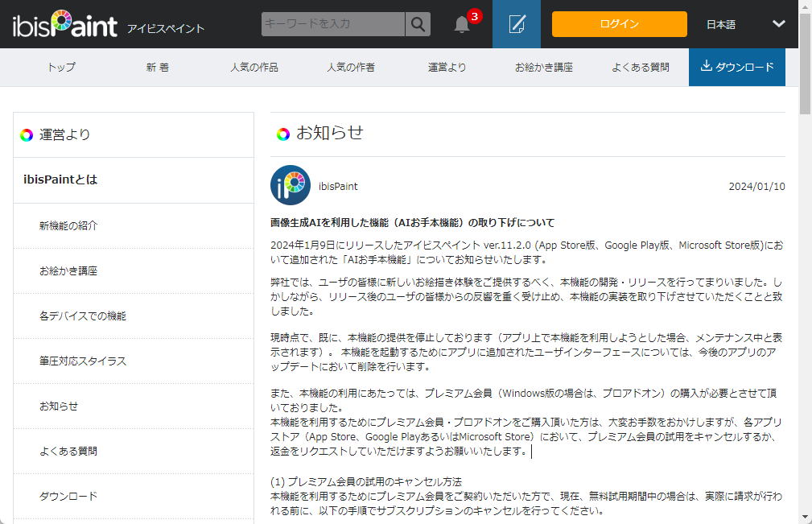
Task: Click the download arrow icon on ダウンロード tab
Action: click(707, 67)
